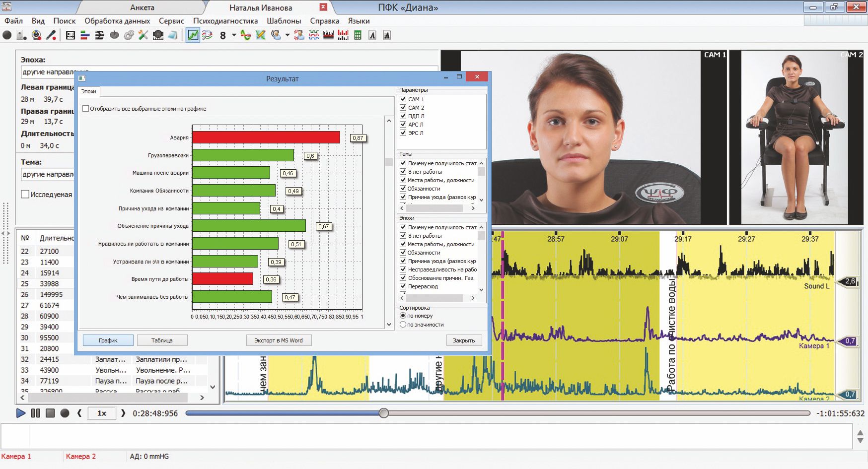Start webcam recording from the toolbar

36,35
